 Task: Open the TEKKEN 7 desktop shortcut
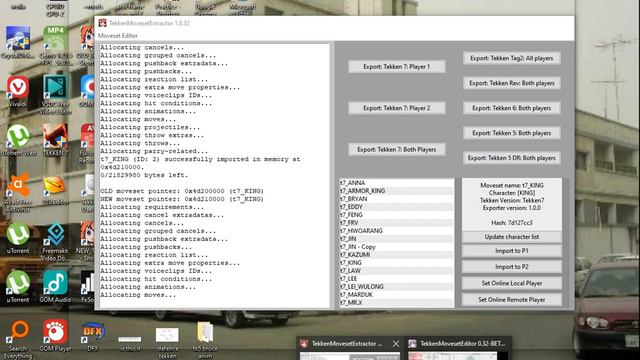[56, 140]
